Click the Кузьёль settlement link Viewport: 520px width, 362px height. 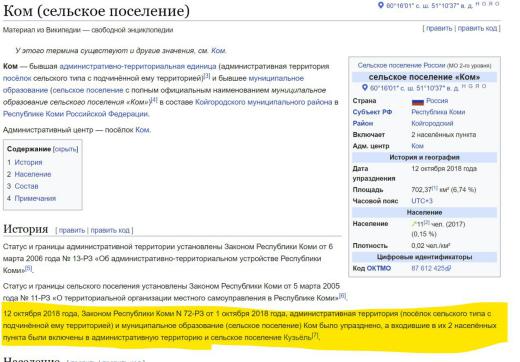pyautogui.click(x=297, y=337)
